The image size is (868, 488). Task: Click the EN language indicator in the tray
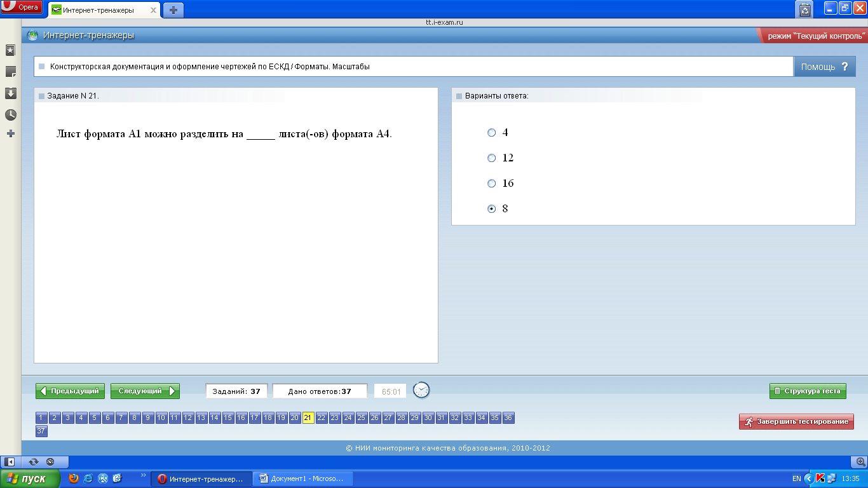click(796, 479)
